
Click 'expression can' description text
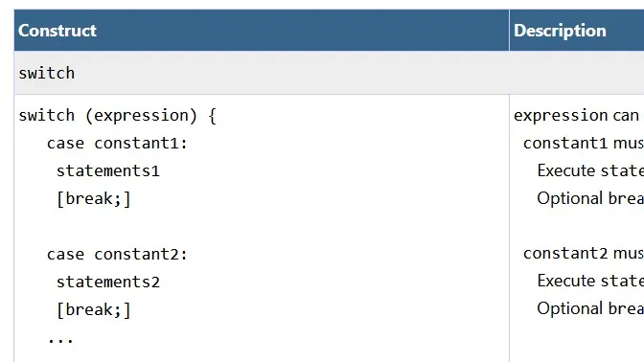pos(576,116)
